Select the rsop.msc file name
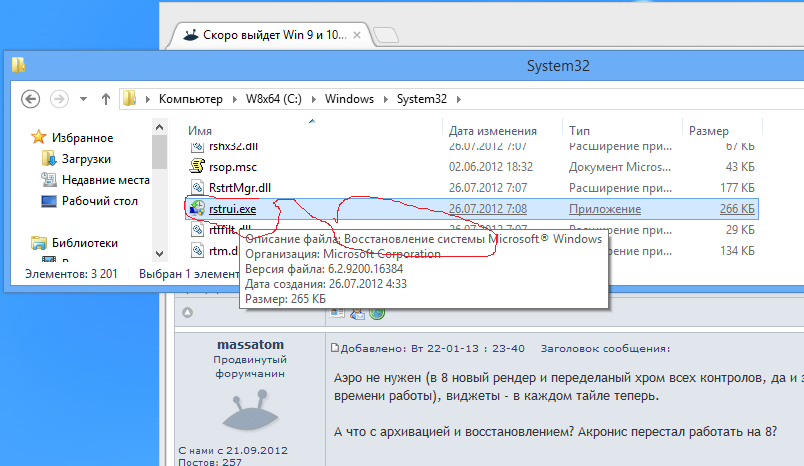Screen dimensions: 804x466 pos(233,167)
